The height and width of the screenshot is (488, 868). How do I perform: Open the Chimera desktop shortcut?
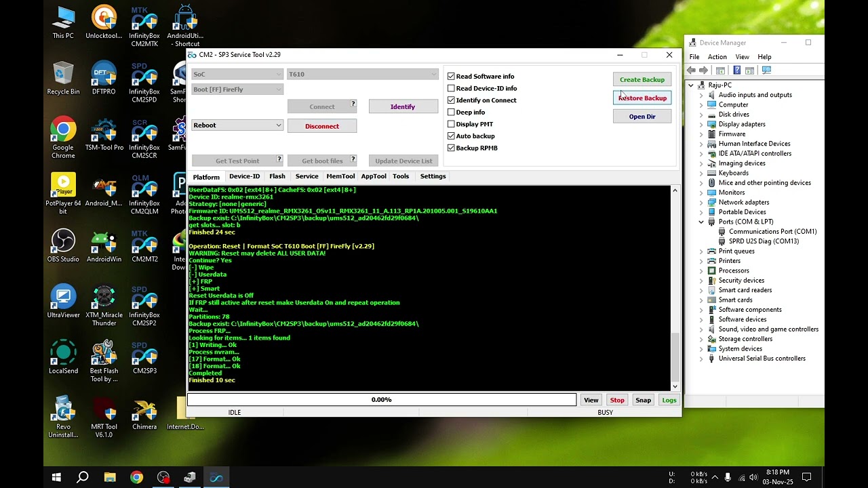pyautogui.click(x=144, y=413)
